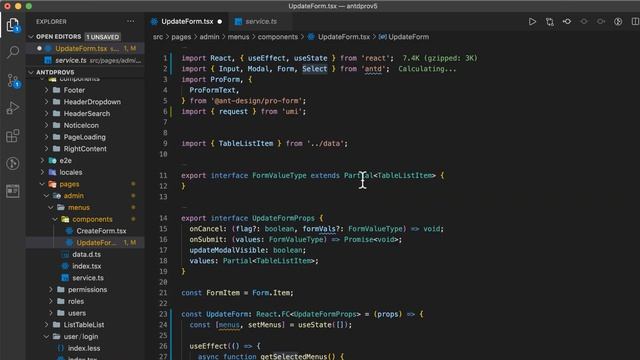Open the Source Control view
Image resolution: width=640 pixels, height=360 pixels.
click(x=13, y=80)
